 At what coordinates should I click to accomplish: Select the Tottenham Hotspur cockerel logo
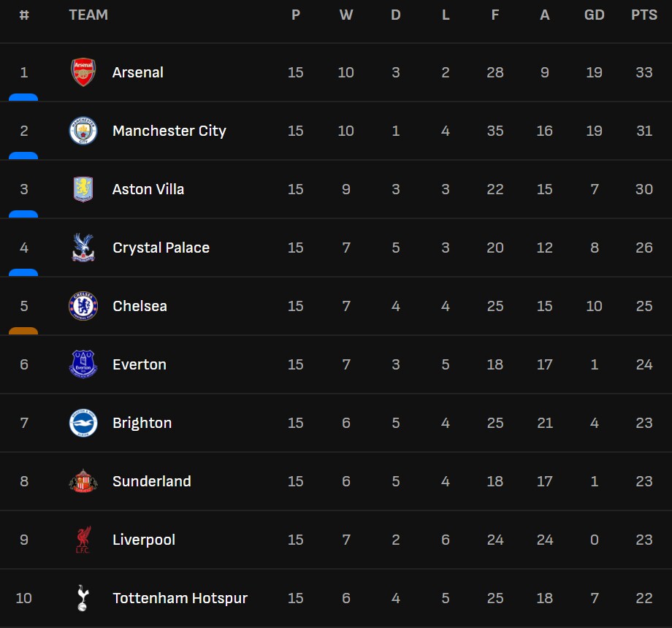(83, 598)
